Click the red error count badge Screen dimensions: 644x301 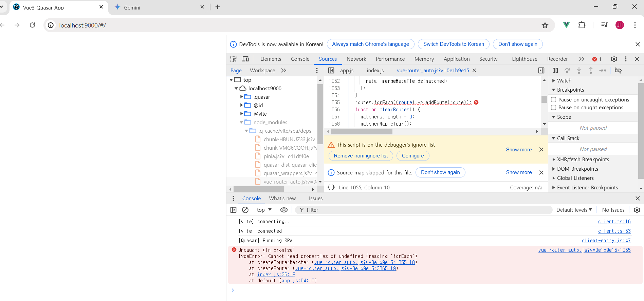(597, 59)
